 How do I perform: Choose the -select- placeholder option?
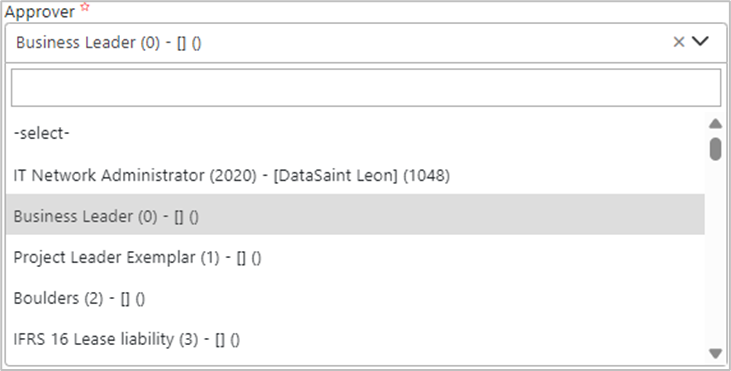[x=355, y=134]
